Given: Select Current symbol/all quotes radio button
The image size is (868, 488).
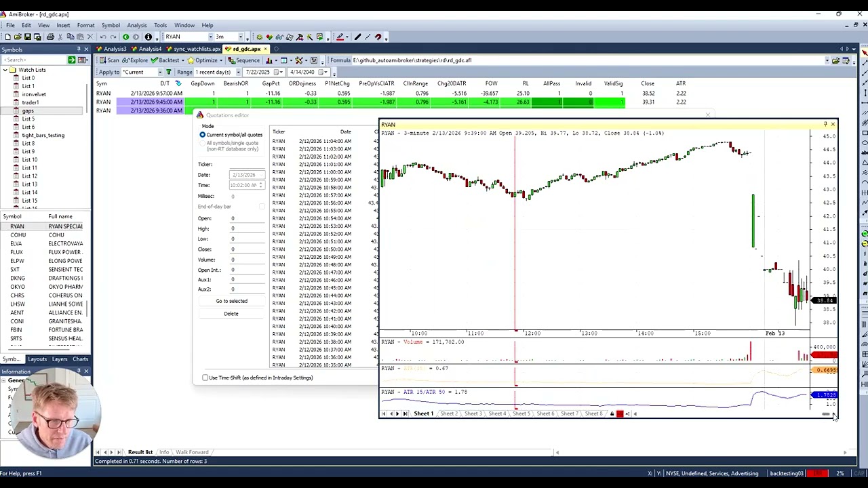Looking at the screenshot, I should point(202,135).
